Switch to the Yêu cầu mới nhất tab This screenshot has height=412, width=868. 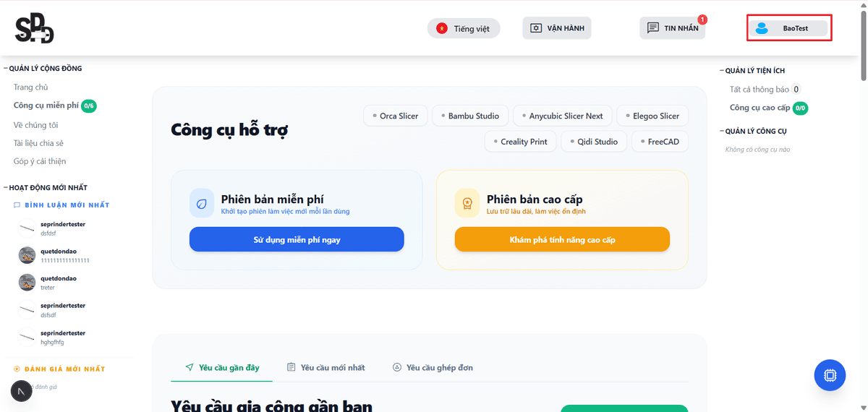pyautogui.click(x=326, y=367)
